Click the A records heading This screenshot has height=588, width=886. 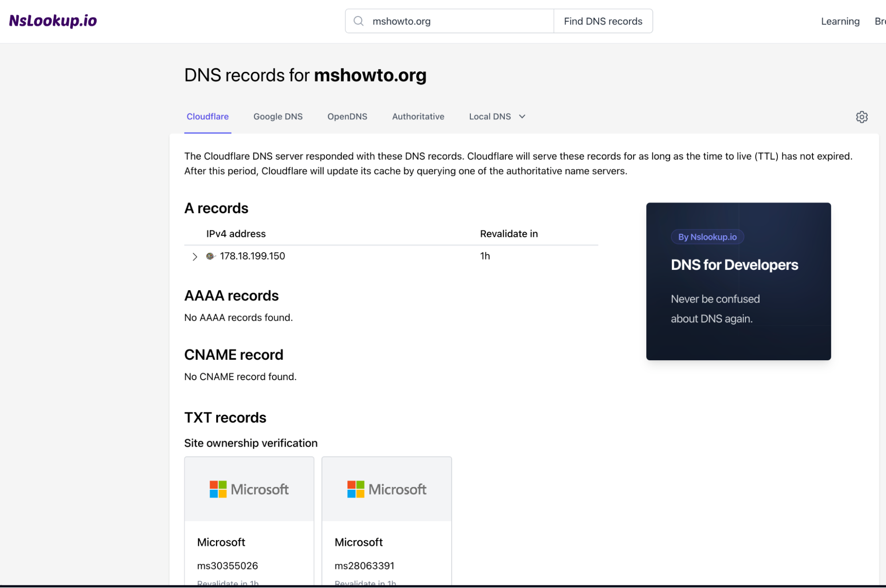pos(216,208)
